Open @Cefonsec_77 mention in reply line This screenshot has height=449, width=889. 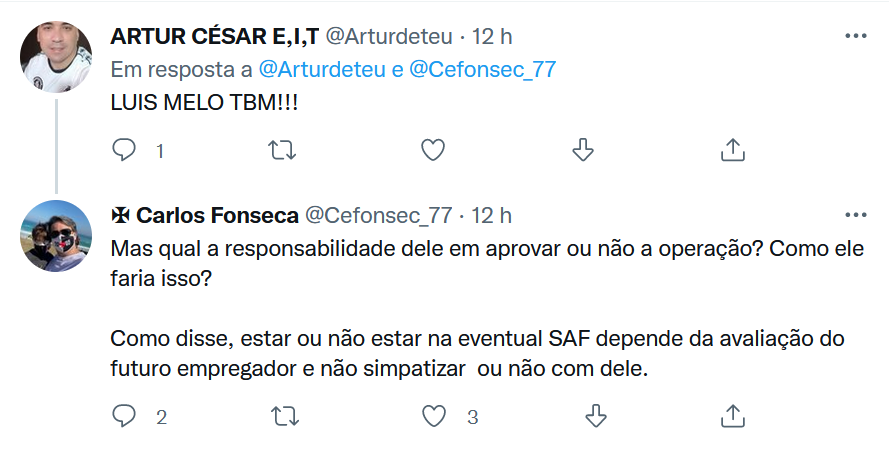(x=482, y=69)
